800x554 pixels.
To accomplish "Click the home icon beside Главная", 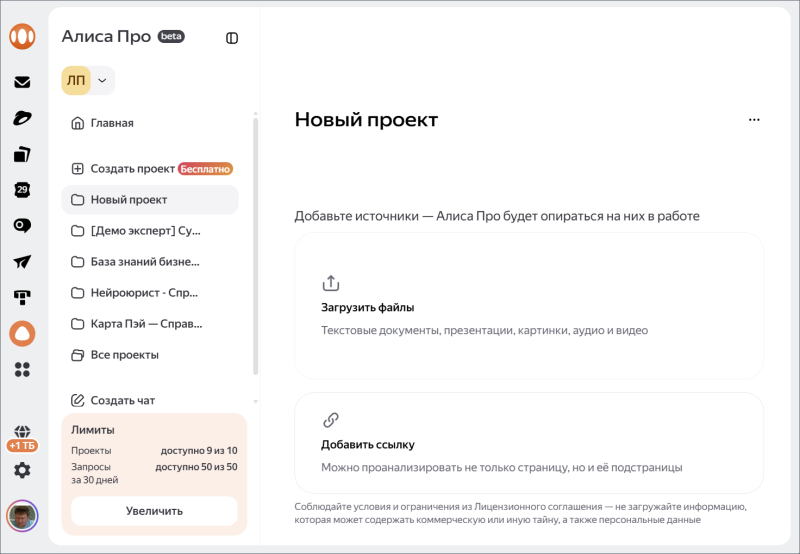I will click(77, 123).
